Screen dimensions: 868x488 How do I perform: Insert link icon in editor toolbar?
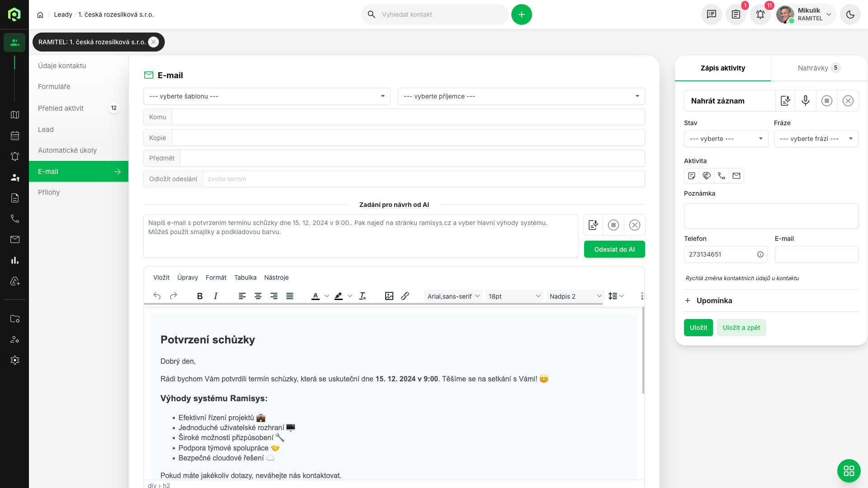(405, 296)
